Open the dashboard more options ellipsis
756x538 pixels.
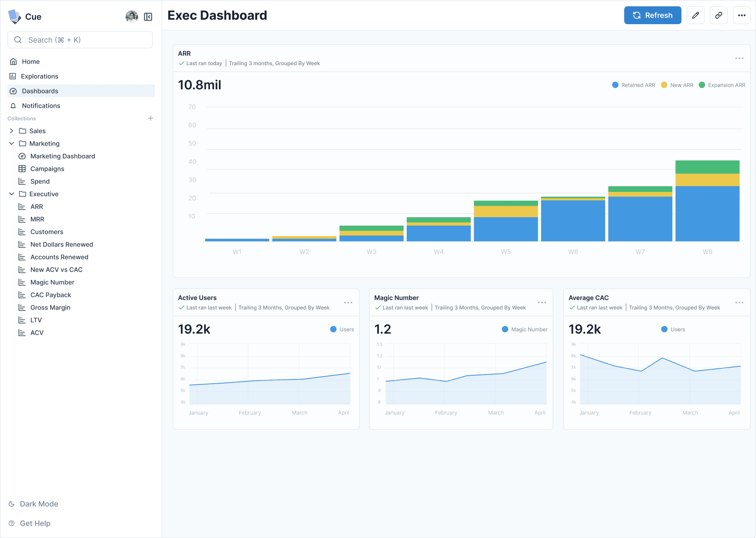point(742,15)
